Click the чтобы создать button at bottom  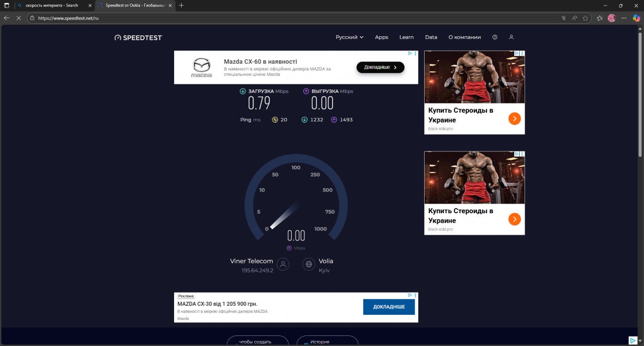[258, 340]
